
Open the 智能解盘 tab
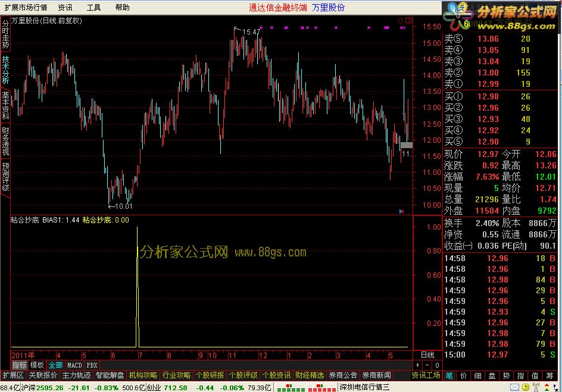coord(110,375)
